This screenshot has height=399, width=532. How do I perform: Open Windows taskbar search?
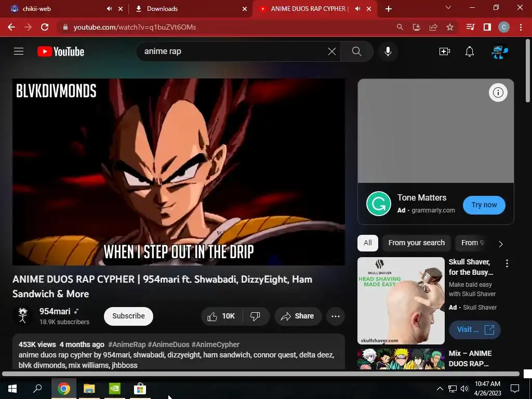pyautogui.click(x=37, y=389)
